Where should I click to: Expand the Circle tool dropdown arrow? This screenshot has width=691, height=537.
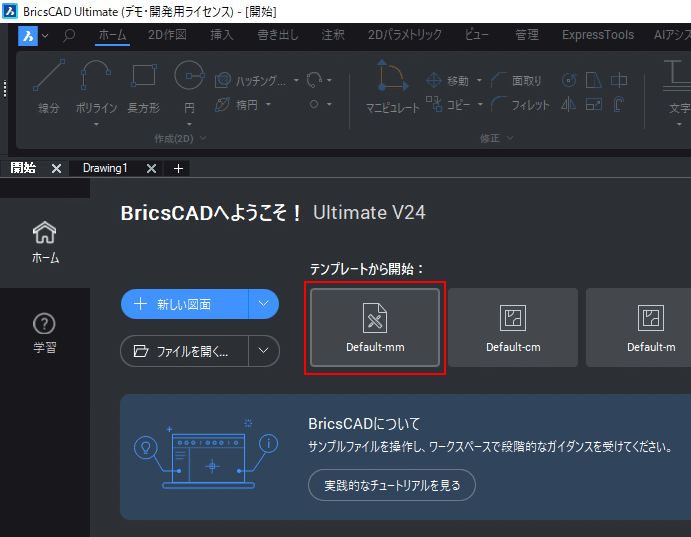pyautogui.click(x=189, y=124)
